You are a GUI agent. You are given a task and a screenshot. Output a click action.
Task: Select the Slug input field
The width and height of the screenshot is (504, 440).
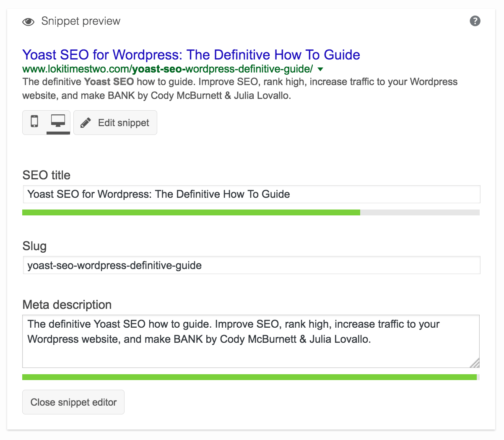pos(252,265)
